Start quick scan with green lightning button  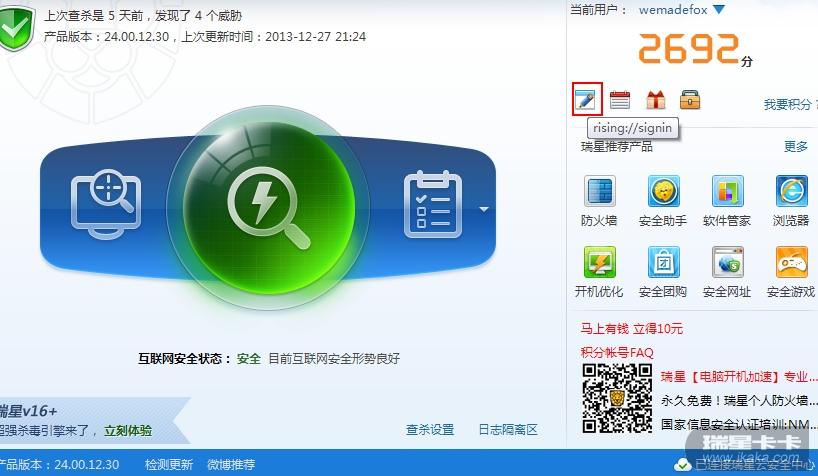(x=268, y=208)
